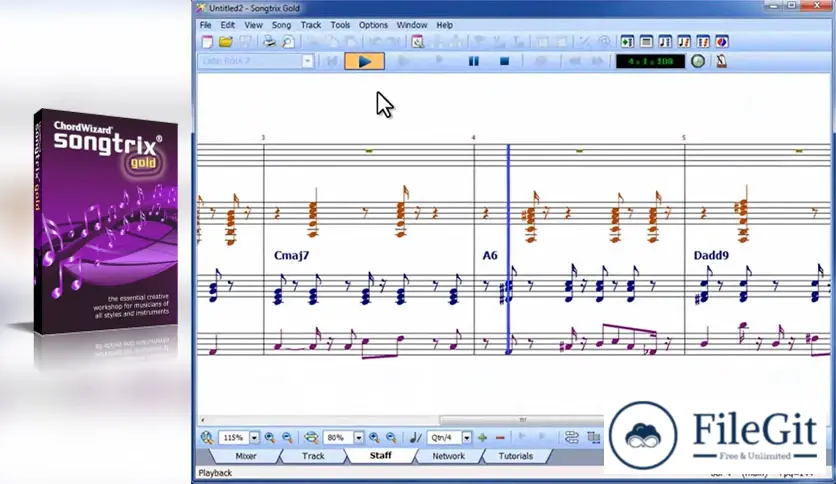This screenshot has width=836, height=484.
Task: Click the Cmaj7 chord symbol
Action: 291,256
